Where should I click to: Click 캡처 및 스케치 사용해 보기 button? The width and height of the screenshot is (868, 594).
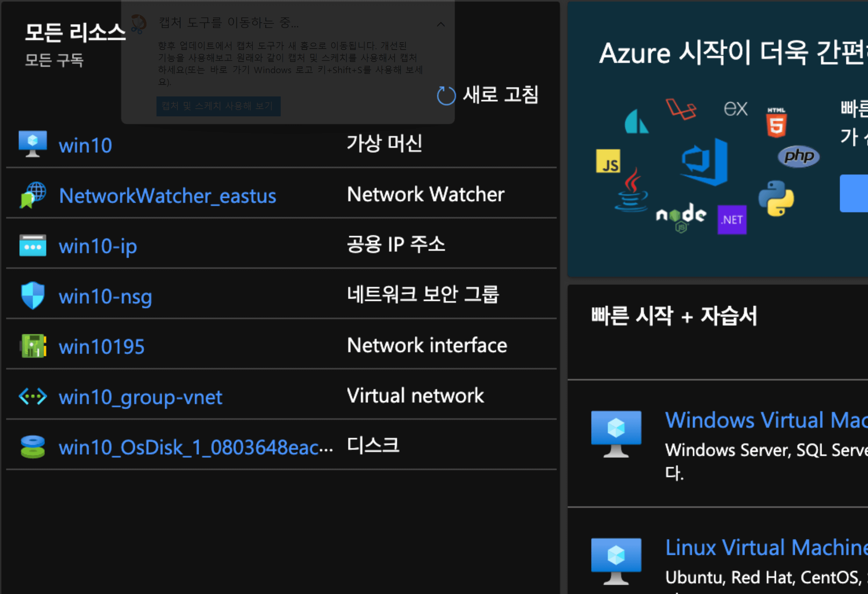tap(218, 107)
